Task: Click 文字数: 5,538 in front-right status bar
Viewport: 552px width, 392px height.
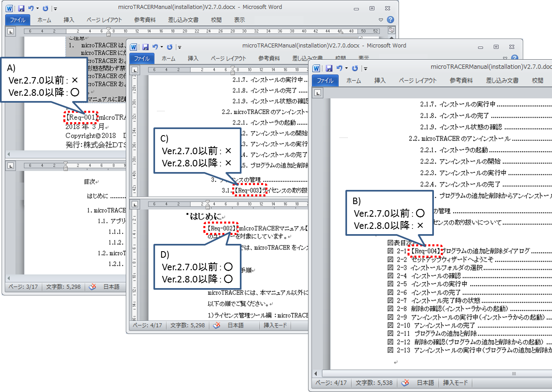Action: (x=374, y=383)
